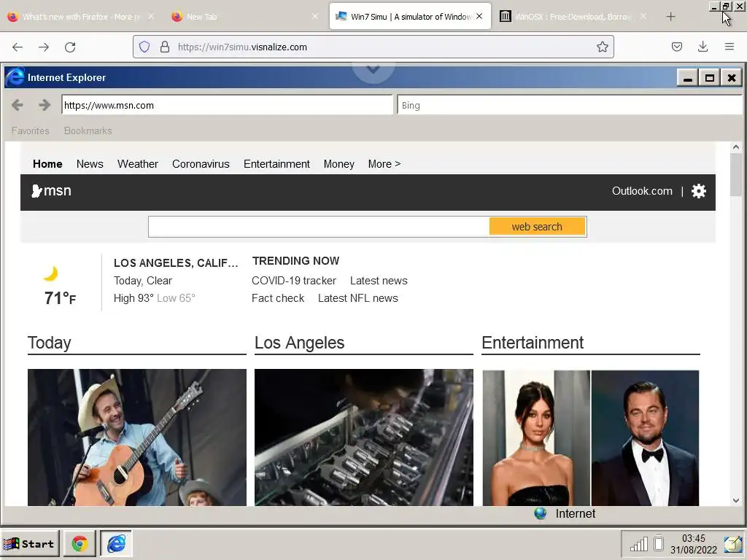This screenshot has height=560, width=747.
Task: Open the Bookmarks menu
Action: point(88,131)
